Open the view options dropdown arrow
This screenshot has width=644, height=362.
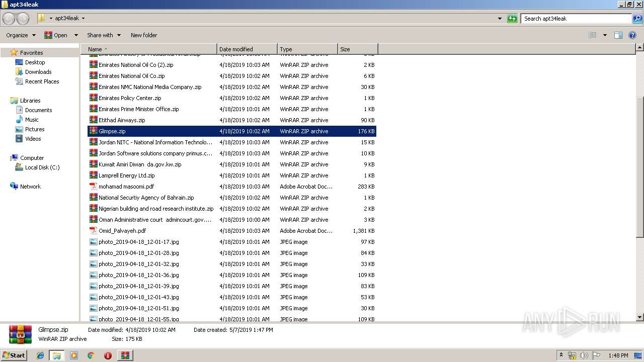[605, 35]
